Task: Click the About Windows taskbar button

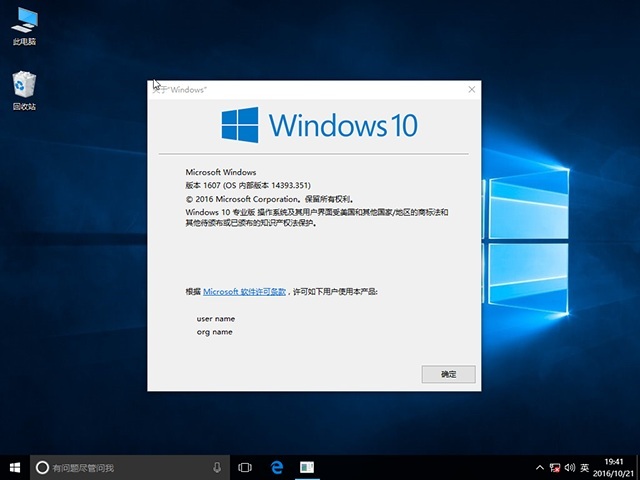Action: click(x=308, y=467)
